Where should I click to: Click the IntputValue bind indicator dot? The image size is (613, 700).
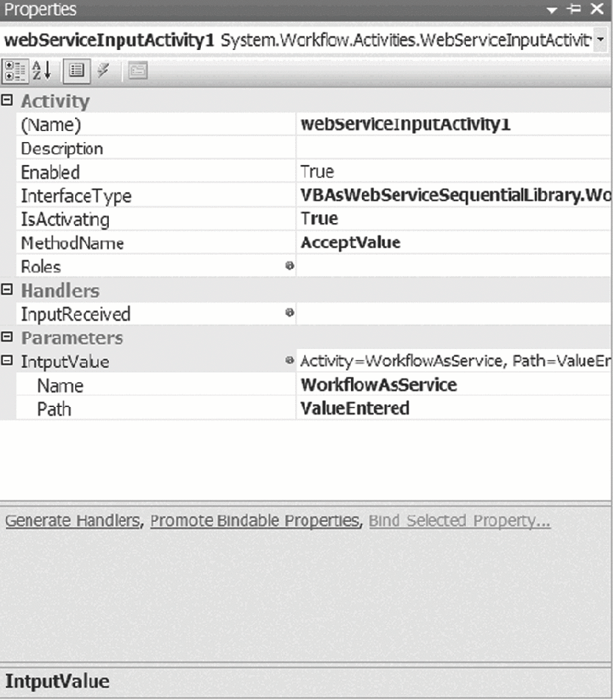click(x=290, y=361)
